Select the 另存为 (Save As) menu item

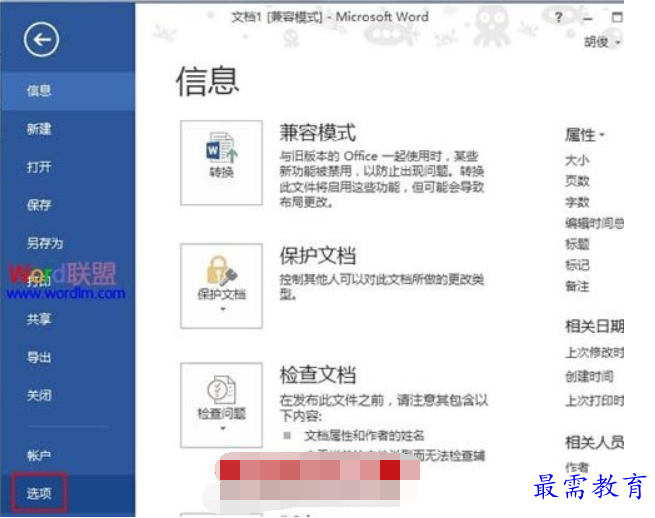[68, 243]
